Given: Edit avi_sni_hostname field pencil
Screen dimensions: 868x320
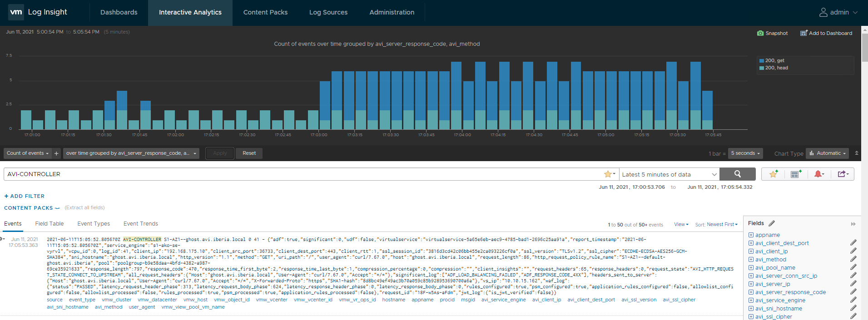Looking at the screenshot, I should coord(853,308).
